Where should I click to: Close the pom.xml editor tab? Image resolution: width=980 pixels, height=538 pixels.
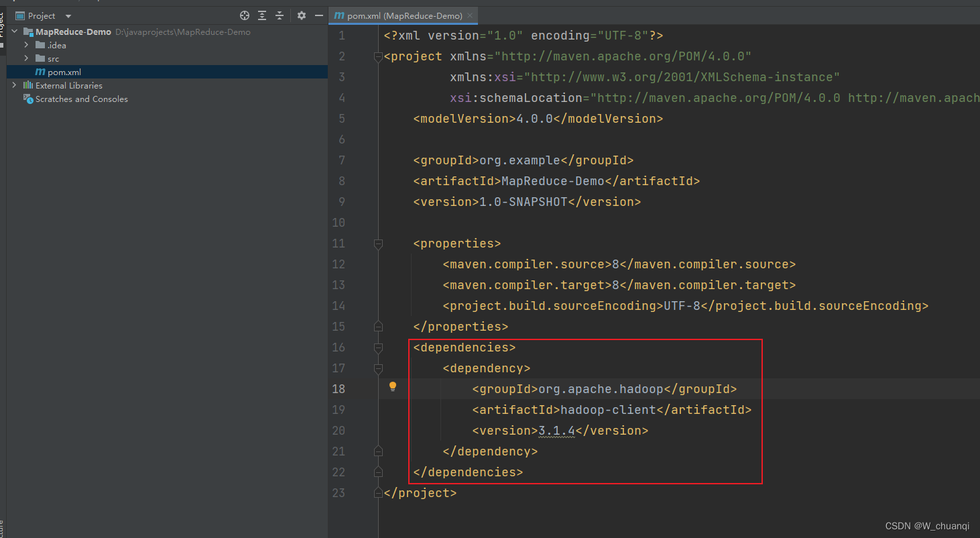click(x=471, y=15)
